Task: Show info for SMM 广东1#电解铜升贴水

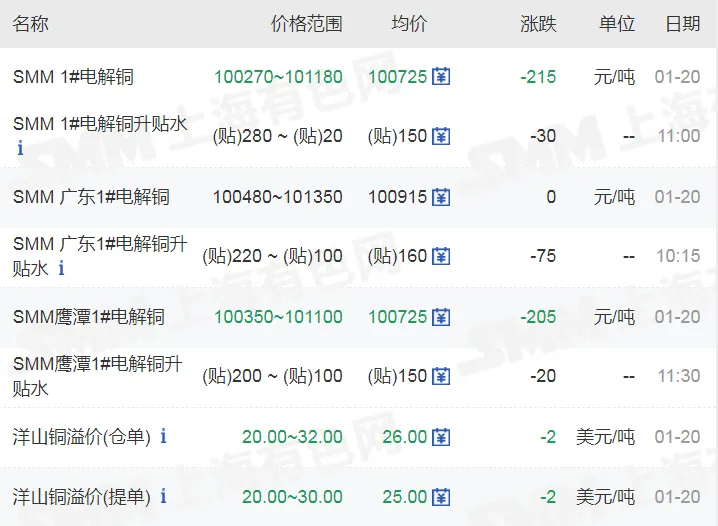Action: point(61,267)
